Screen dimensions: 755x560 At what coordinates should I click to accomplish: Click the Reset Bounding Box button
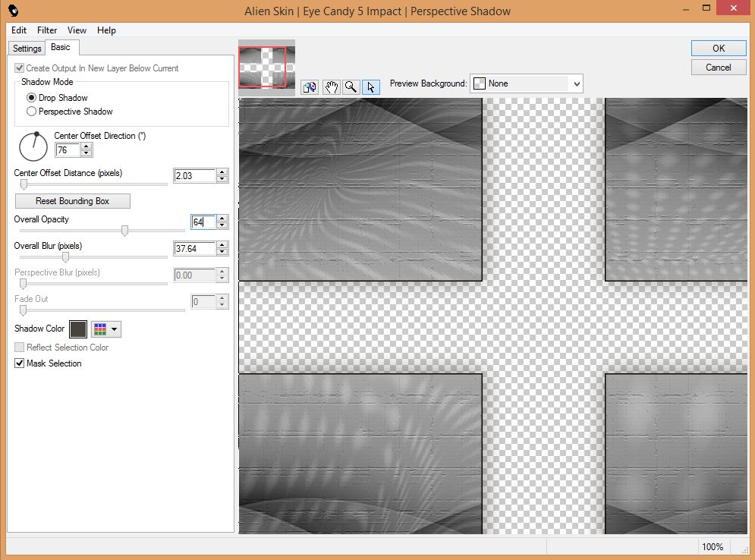click(73, 201)
